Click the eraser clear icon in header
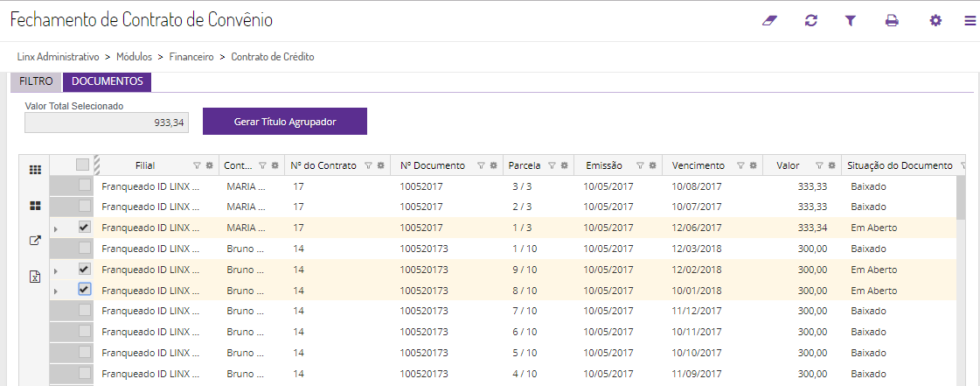 click(x=769, y=20)
